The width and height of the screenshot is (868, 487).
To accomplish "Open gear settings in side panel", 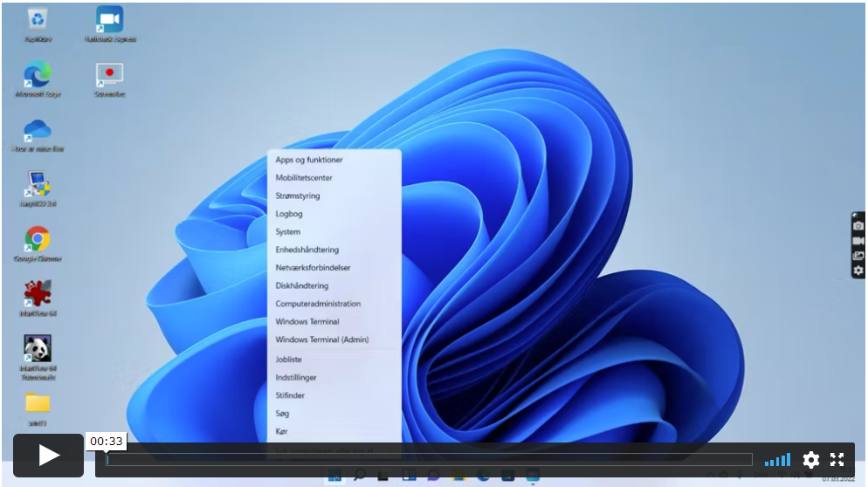I will point(858,271).
